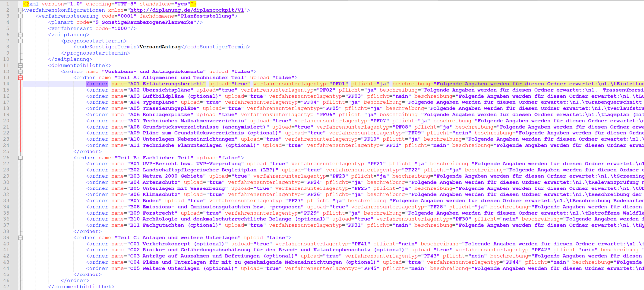Fold the Teil B: Fachlicher Teil block
The height and width of the screenshot is (290, 644).
point(20,158)
